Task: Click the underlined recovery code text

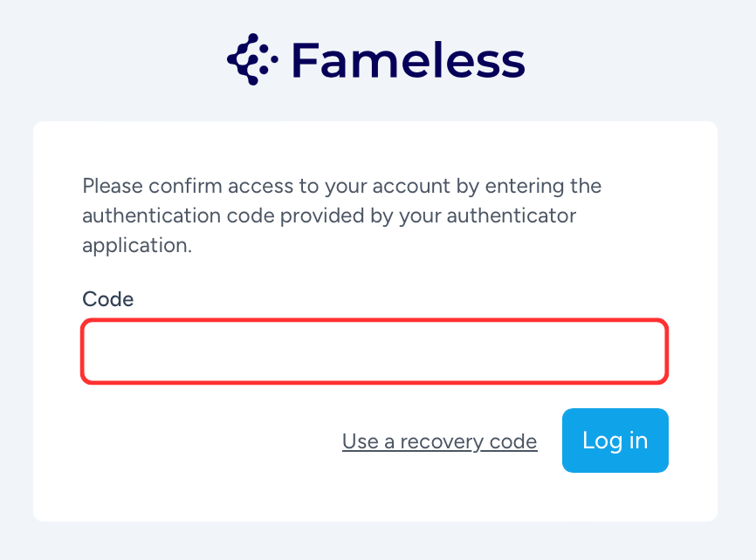Action: tap(440, 441)
